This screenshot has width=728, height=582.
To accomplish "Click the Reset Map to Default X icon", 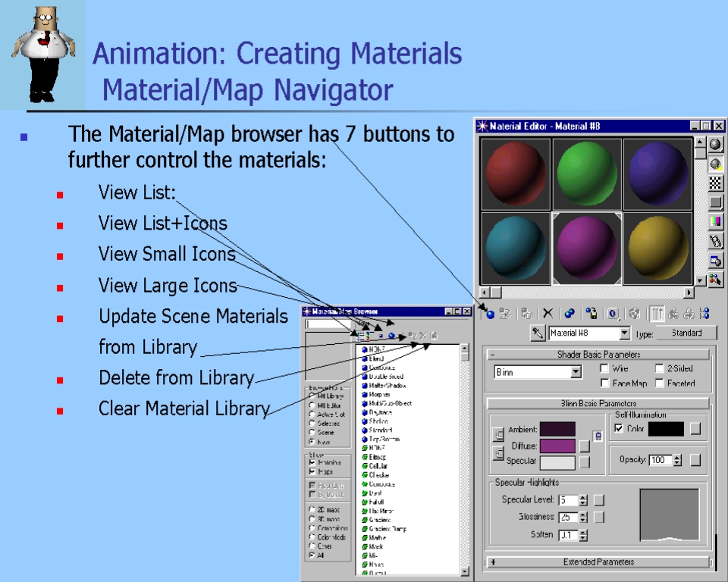I will point(547,313).
